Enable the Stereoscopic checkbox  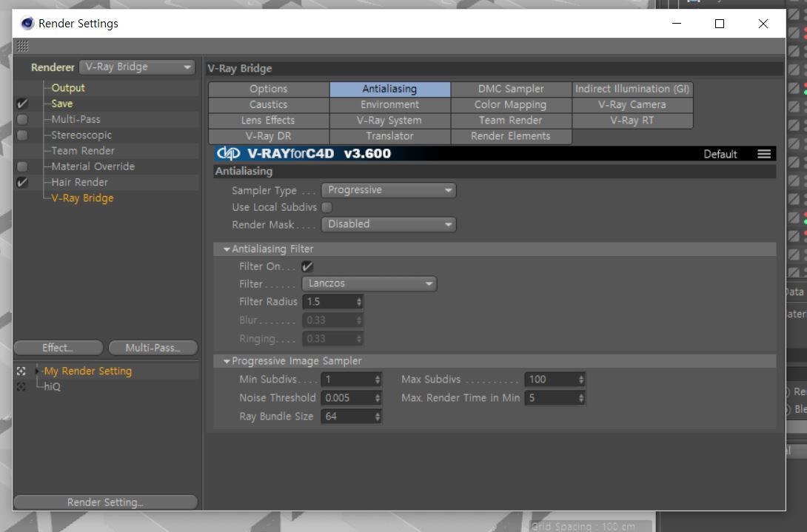pyautogui.click(x=22, y=135)
